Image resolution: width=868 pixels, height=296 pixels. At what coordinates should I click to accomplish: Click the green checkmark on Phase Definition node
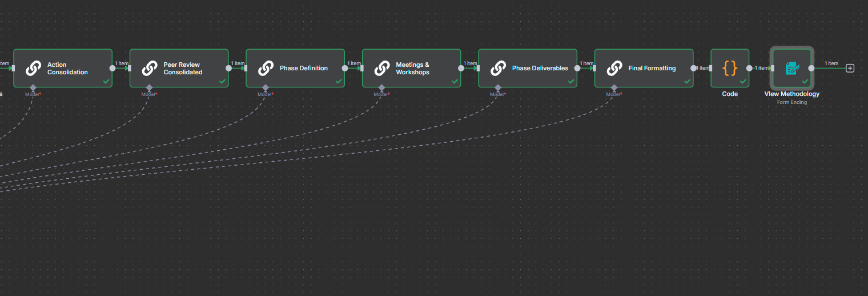point(338,82)
